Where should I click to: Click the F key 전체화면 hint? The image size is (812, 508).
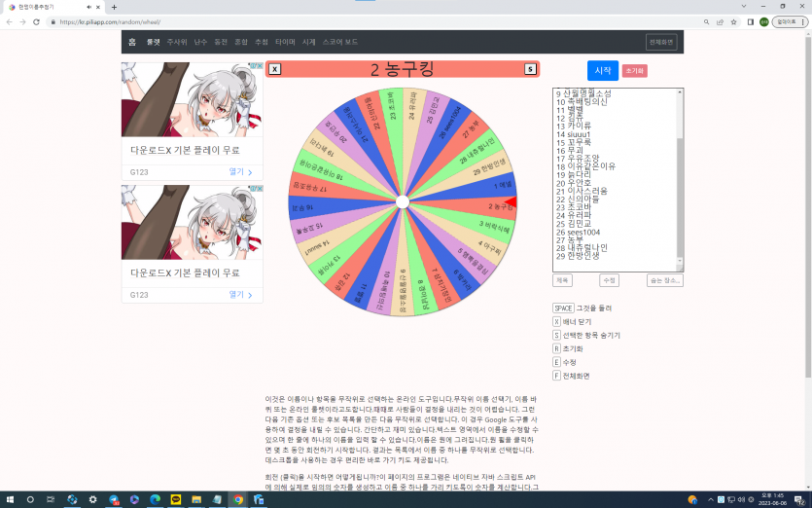(571, 376)
